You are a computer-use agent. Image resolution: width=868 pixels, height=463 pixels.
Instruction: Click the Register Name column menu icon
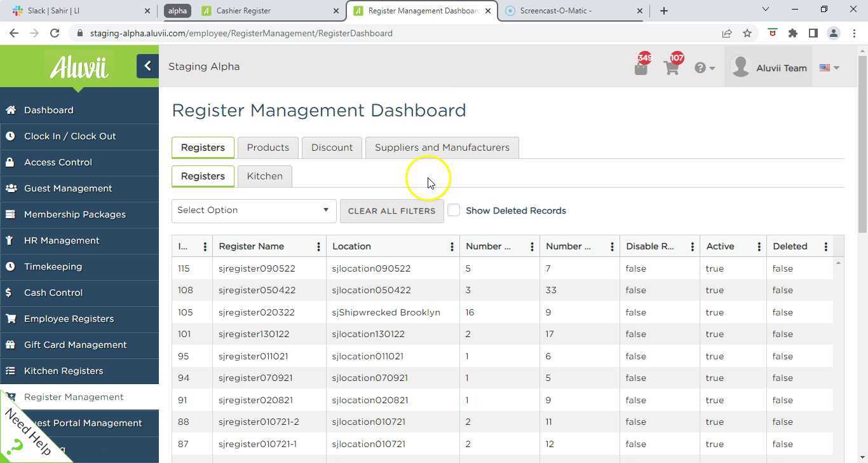[318, 247]
